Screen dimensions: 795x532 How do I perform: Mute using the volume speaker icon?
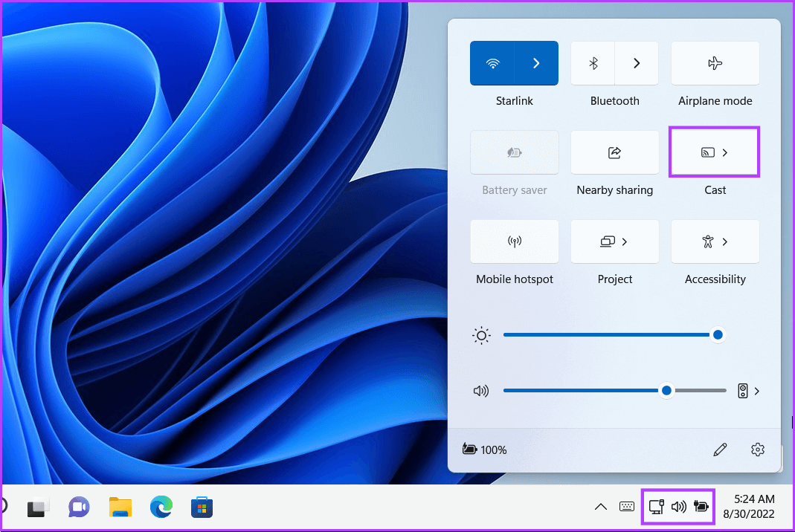point(481,391)
